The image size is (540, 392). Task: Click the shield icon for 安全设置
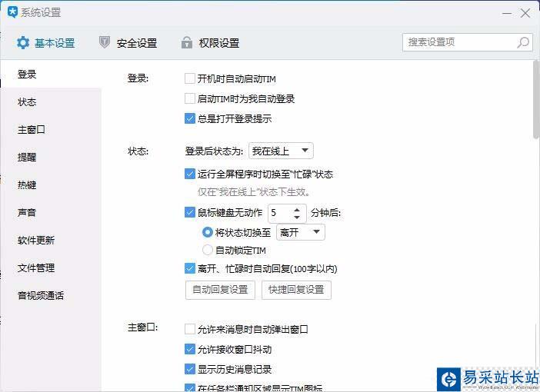tap(105, 42)
